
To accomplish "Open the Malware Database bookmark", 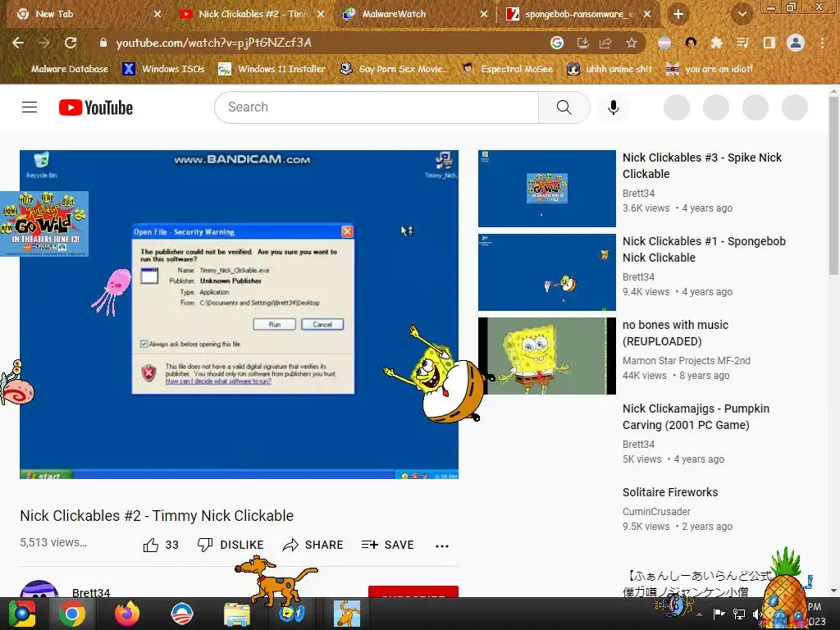I will 62,69.
